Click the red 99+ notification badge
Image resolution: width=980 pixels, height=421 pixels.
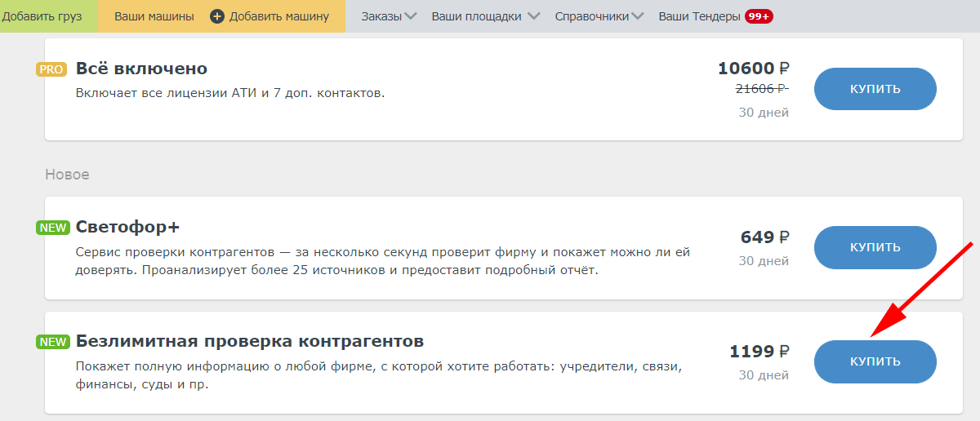pos(759,16)
